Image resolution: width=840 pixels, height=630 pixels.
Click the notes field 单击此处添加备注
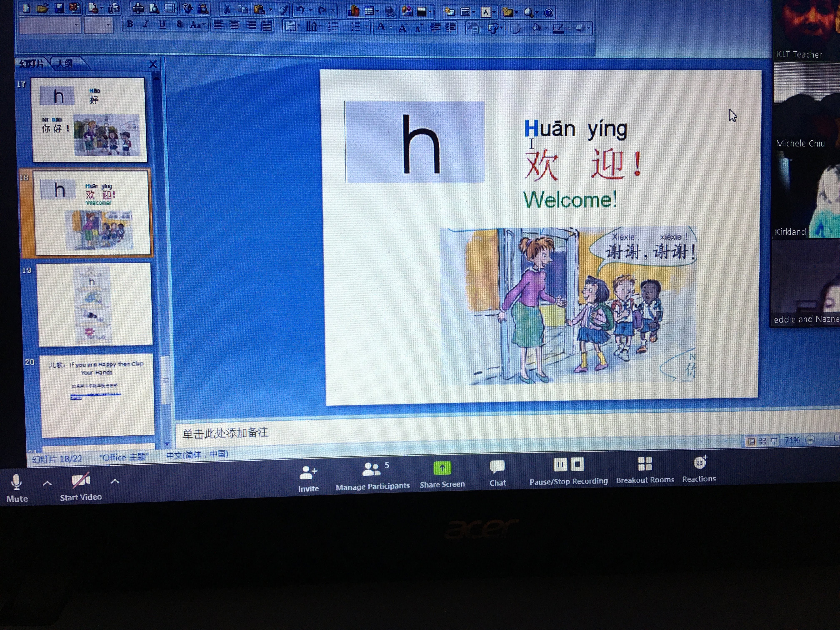click(x=226, y=433)
